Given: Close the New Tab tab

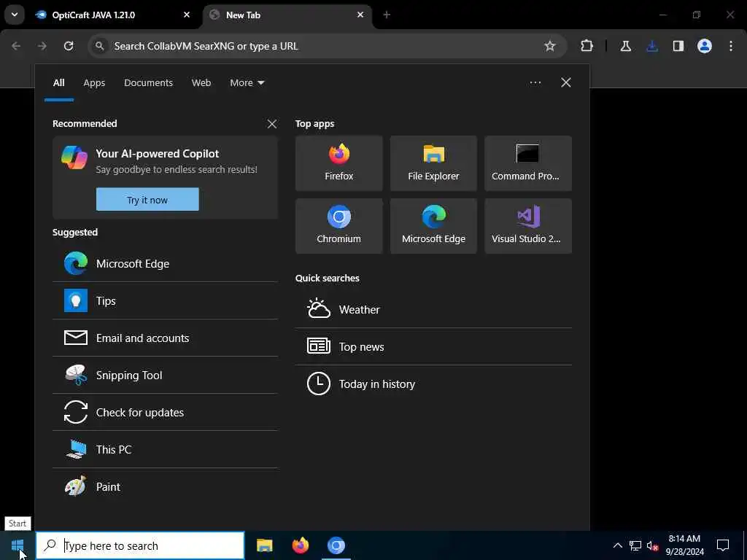Looking at the screenshot, I should [360, 15].
